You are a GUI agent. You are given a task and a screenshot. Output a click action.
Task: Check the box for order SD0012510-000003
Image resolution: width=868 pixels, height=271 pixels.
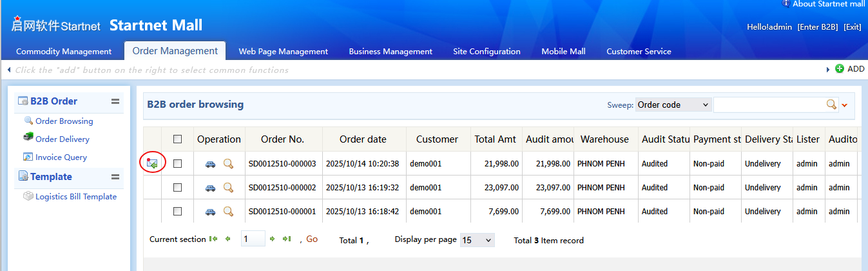click(178, 164)
